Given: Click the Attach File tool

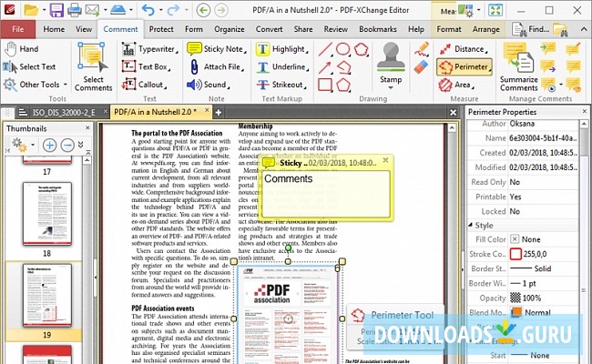Looking at the screenshot, I should [216, 66].
